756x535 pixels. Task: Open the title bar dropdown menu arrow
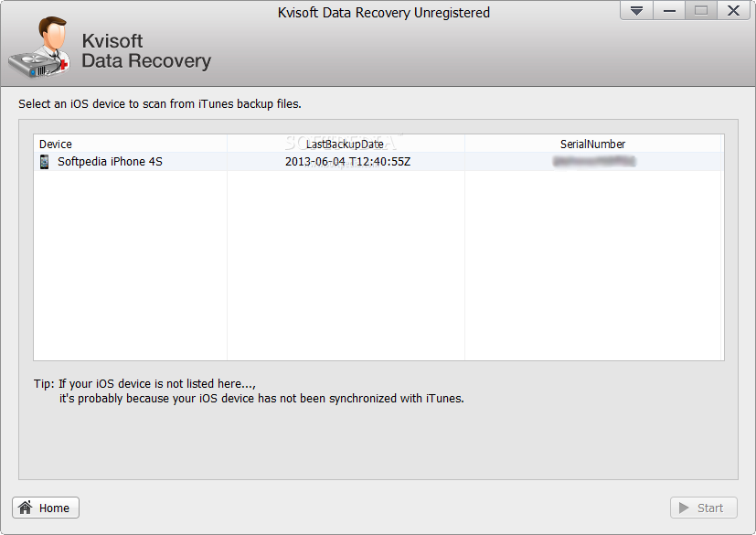tap(636, 11)
